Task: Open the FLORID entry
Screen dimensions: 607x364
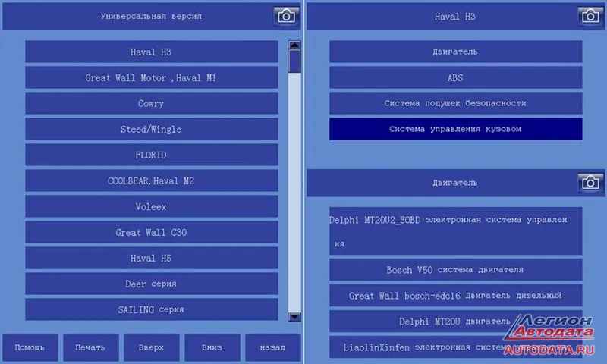Action: coord(151,155)
